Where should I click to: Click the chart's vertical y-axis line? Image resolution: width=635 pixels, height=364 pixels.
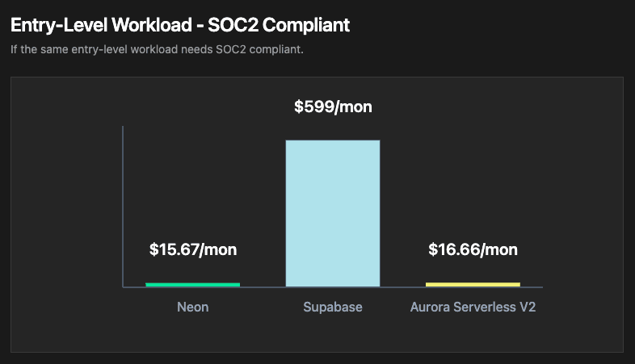[123, 202]
